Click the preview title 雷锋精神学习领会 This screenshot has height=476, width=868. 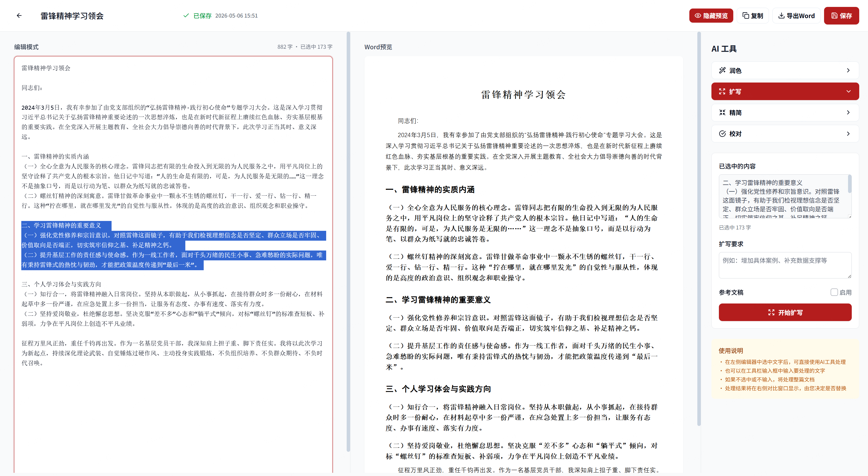pos(523,95)
